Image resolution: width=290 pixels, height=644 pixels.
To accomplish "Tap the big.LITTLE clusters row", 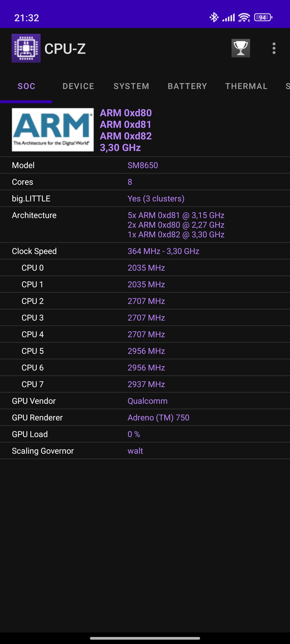I will tap(145, 199).
